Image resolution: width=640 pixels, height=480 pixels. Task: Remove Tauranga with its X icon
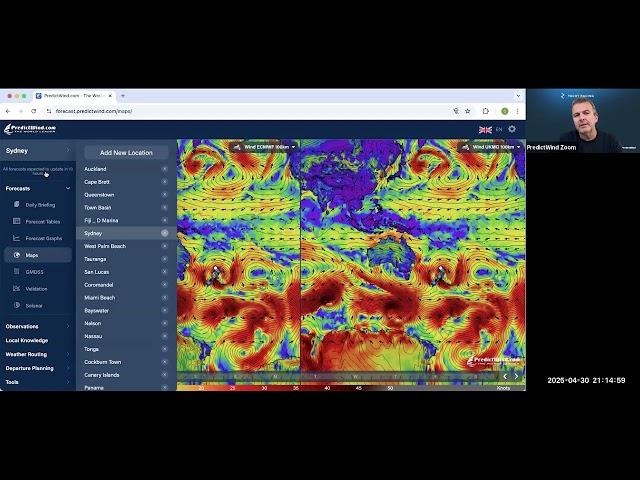point(164,259)
